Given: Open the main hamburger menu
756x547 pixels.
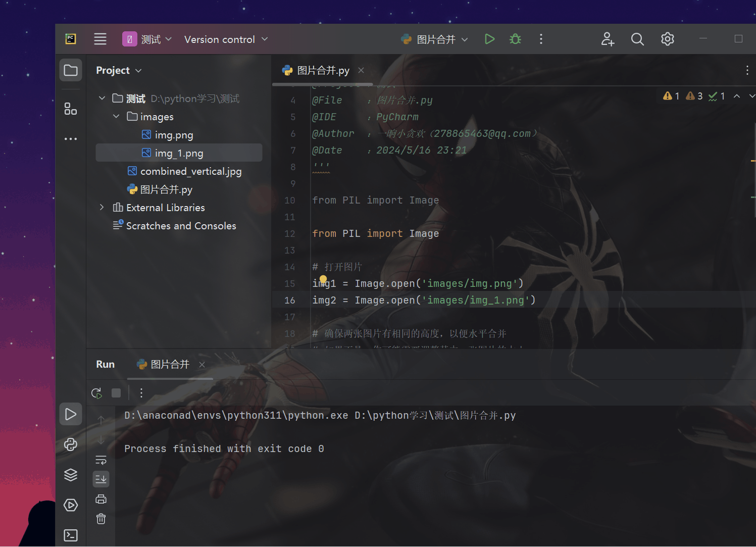Looking at the screenshot, I should coord(100,39).
